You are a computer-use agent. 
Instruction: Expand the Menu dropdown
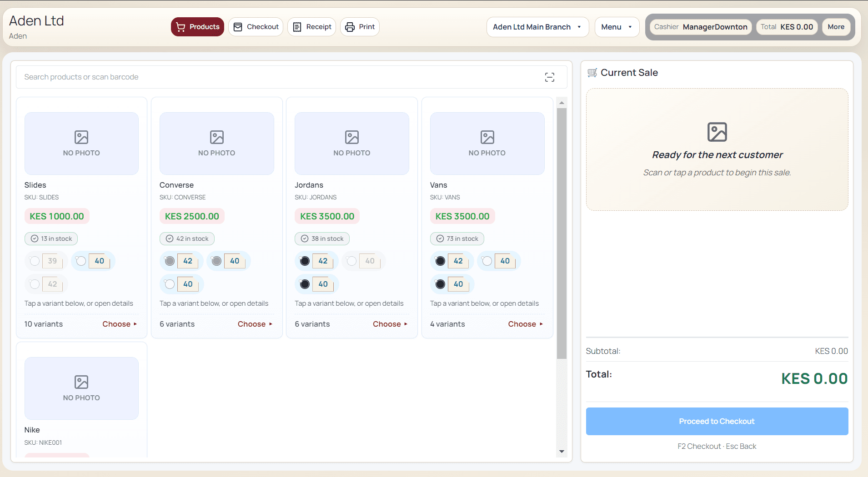[617, 27]
